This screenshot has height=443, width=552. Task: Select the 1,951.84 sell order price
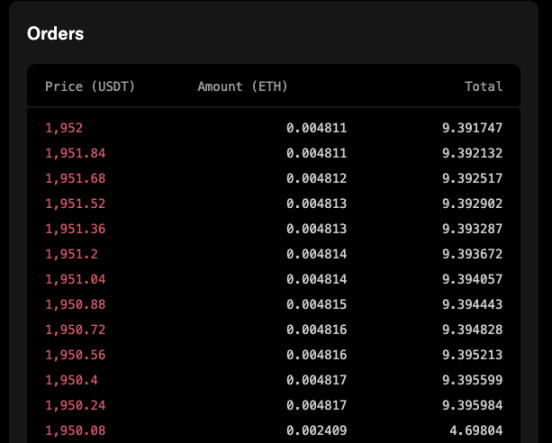75,153
